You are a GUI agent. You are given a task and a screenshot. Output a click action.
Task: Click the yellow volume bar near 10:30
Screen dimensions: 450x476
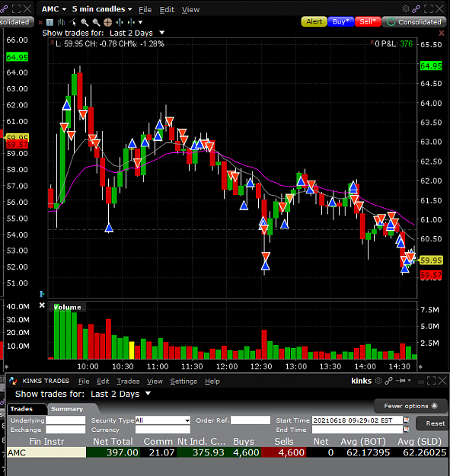[x=132, y=350]
